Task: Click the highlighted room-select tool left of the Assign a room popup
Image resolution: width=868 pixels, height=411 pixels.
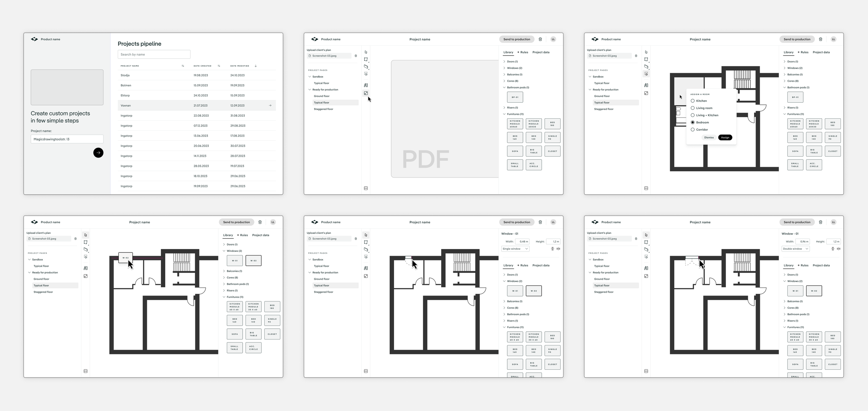Action: click(x=646, y=74)
